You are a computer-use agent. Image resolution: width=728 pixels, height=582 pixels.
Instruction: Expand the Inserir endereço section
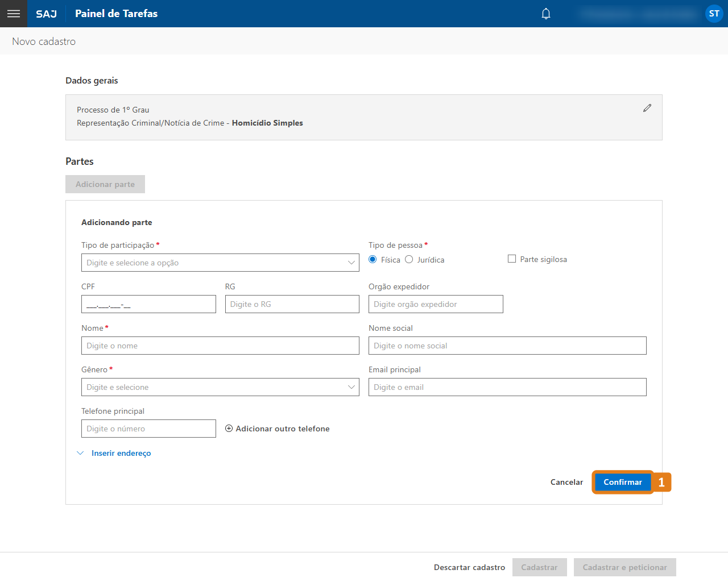(x=121, y=453)
